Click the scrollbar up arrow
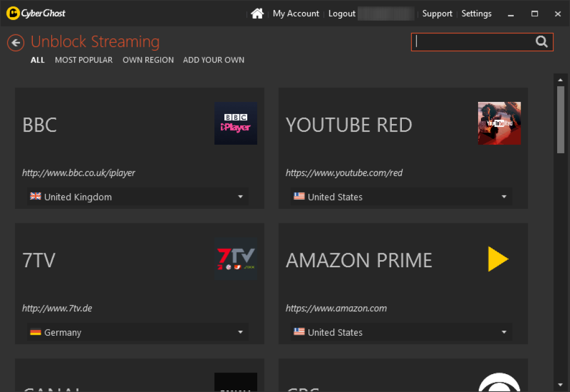Viewport: 570px width, 392px height. (560, 80)
